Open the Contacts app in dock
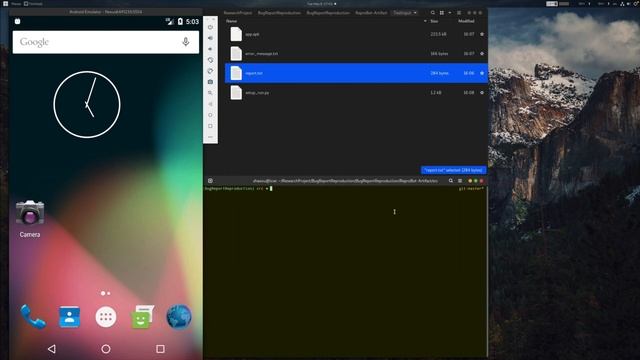 click(x=69, y=316)
